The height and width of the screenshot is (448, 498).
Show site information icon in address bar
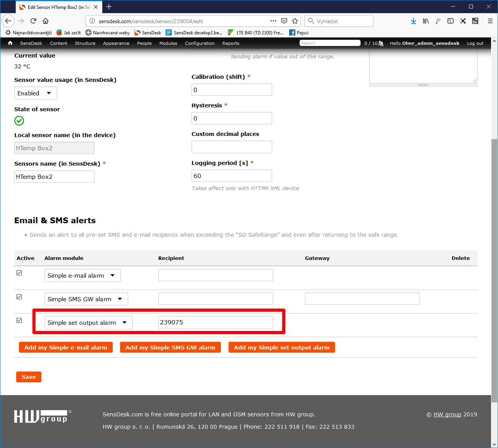(x=92, y=21)
